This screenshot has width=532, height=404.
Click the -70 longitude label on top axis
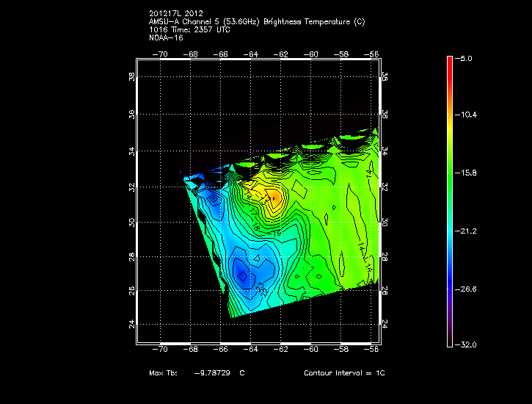pyautogui.click(x=160, y=54)
